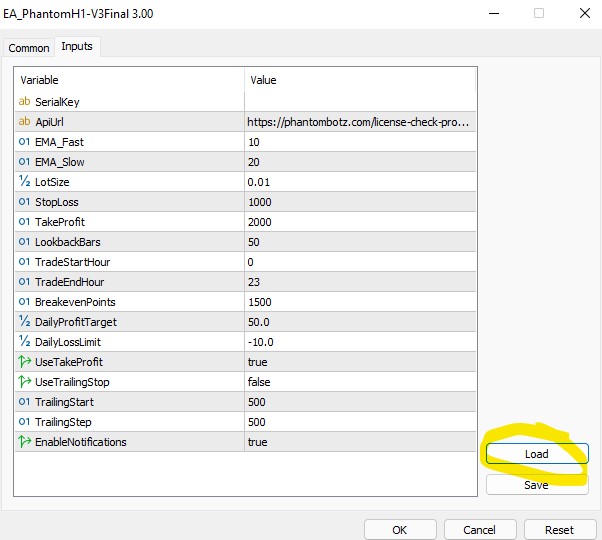Screen dimensions: 602x540
Task: Select the LotSize variable name
Action: [52, 182]
